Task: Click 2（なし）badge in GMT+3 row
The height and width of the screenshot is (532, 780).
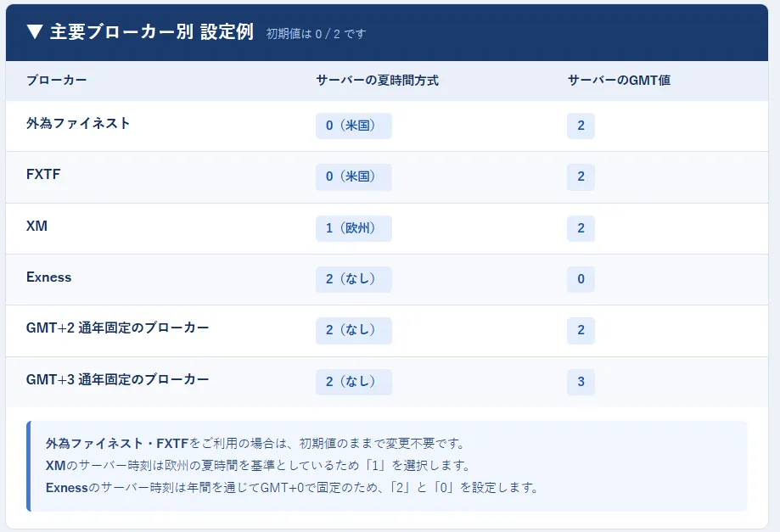Action: (x=354, y=382)
